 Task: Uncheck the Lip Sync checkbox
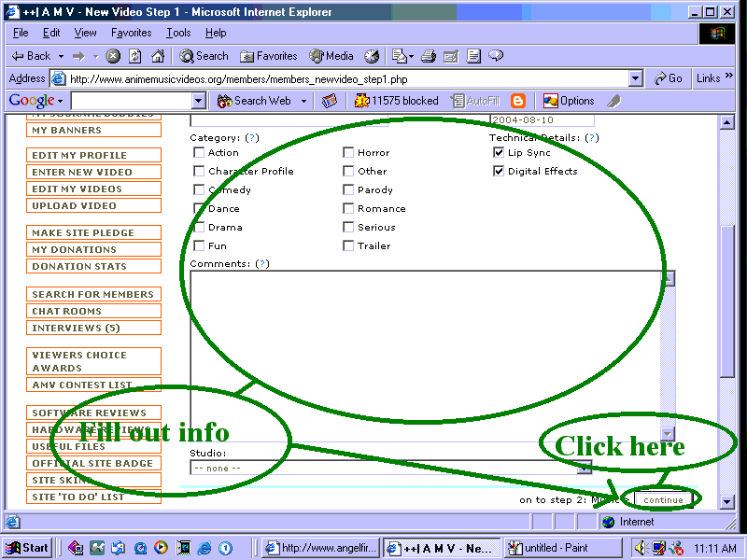coord(499,152)
